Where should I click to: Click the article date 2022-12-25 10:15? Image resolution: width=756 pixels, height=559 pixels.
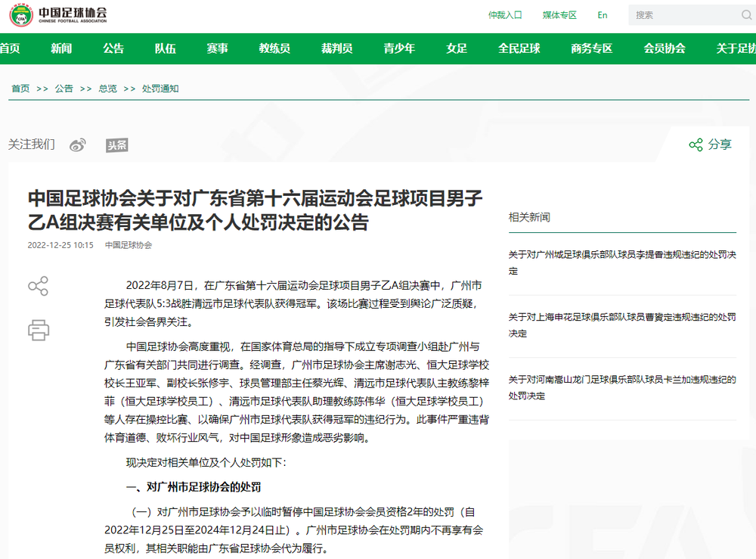point(60,245)
